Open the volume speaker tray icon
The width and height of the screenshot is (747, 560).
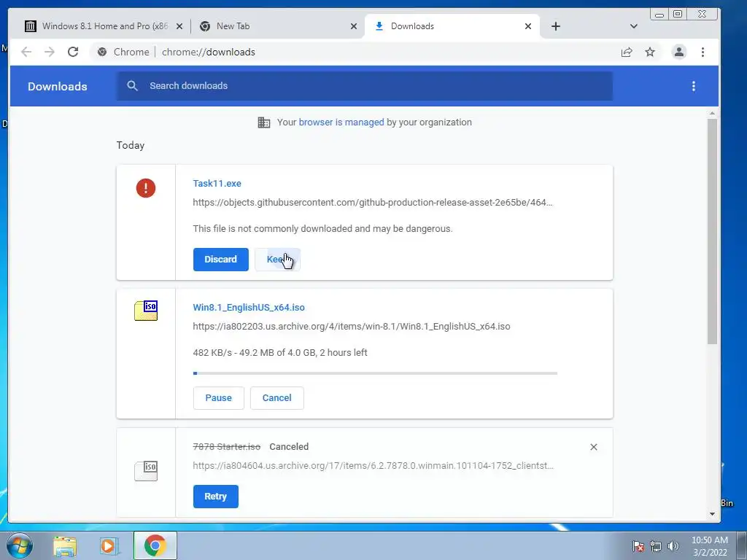click(673, 546)
